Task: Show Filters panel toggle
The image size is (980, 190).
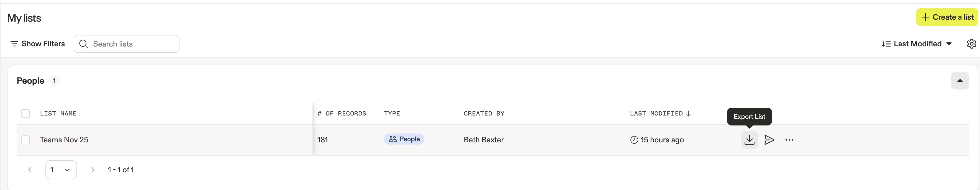Action: coord(37,44)
